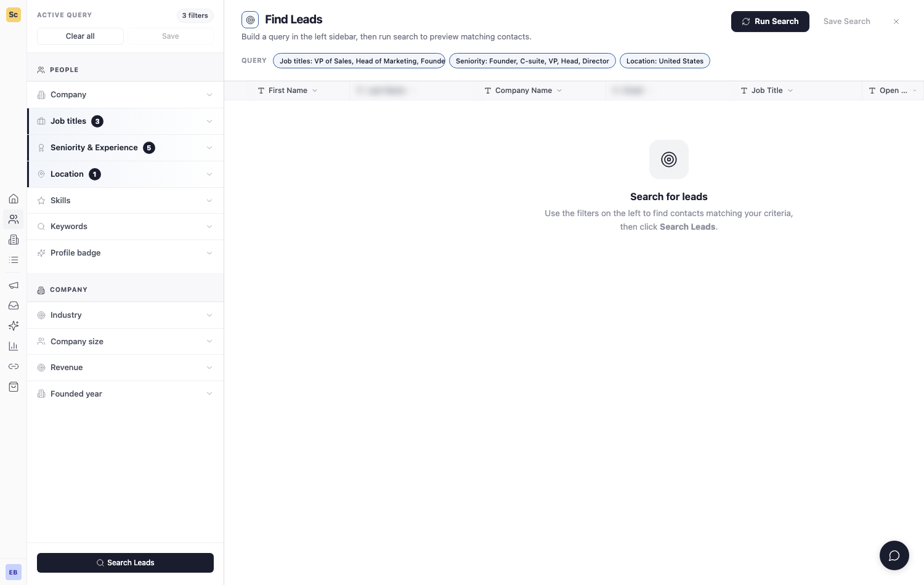The image size is (924, 585).
Task: Expand the Keywords filter
Action: tap(126, 227)
